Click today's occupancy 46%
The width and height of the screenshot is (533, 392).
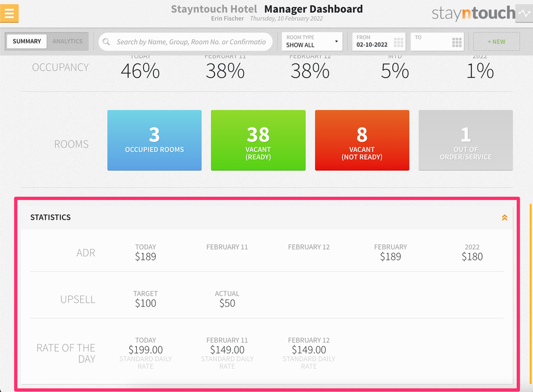(x=140, y=71)
